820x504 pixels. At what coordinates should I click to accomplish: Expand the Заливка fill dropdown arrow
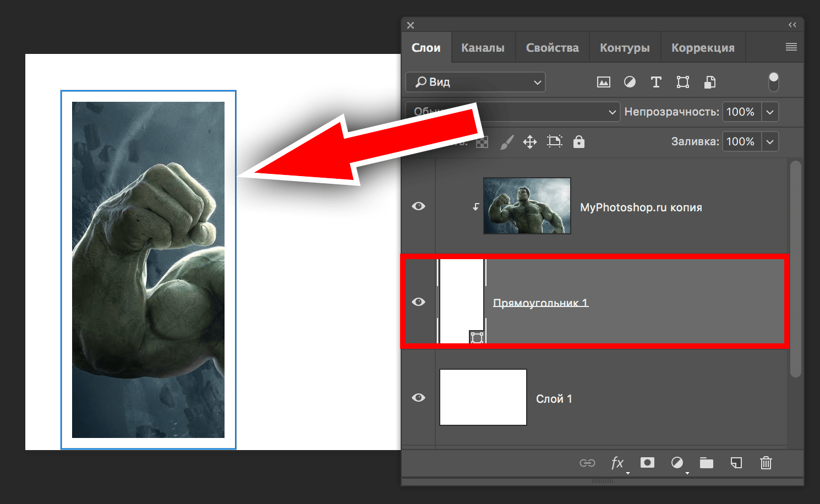(x=770, y=141)
